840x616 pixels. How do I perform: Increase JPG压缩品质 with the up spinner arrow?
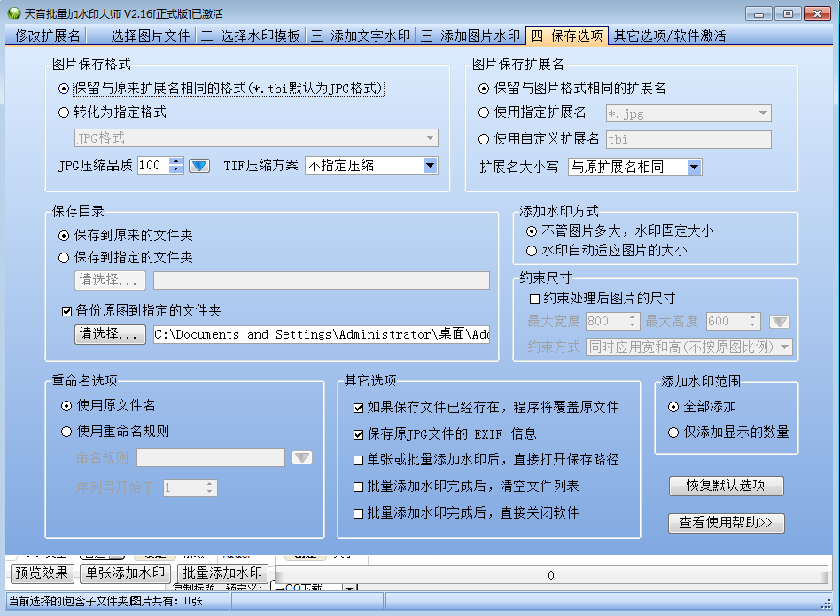click(175, 161)
